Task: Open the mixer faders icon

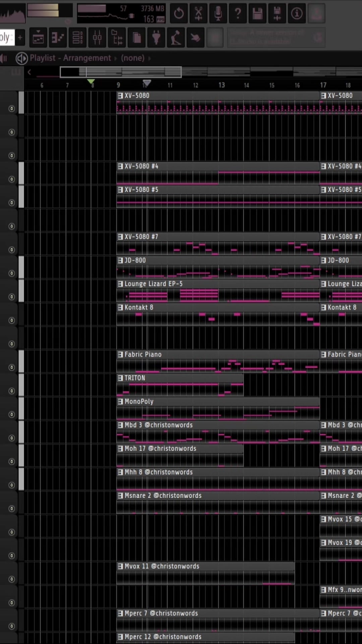Action: pos(97,38)
